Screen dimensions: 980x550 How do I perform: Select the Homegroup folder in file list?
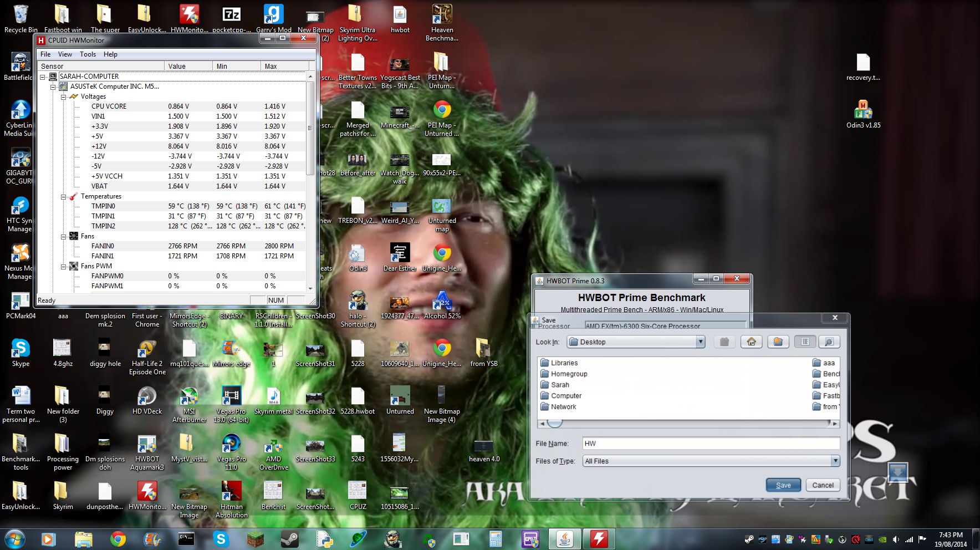[564, 374]
